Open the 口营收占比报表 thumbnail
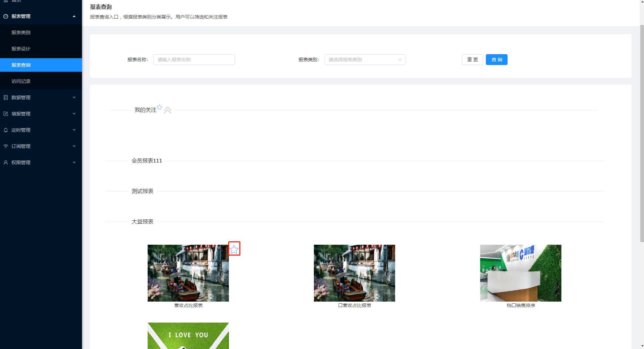The height and width of the screenshot is (349, 644). click(355, 273)
